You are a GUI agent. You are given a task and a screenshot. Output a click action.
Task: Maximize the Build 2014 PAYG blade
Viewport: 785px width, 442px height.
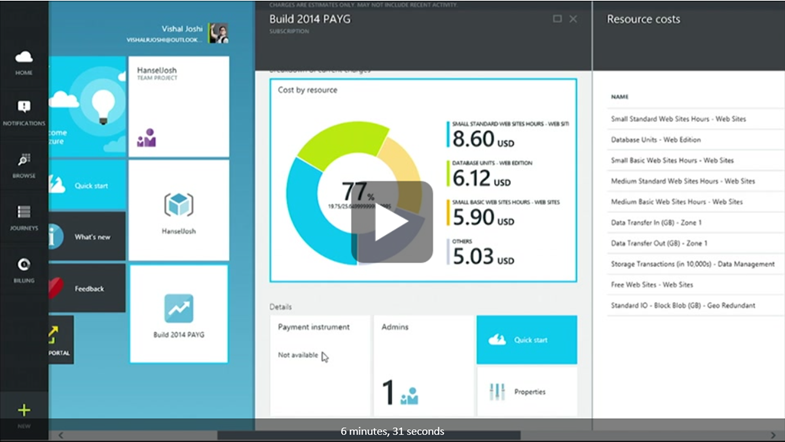coord(557,19)
